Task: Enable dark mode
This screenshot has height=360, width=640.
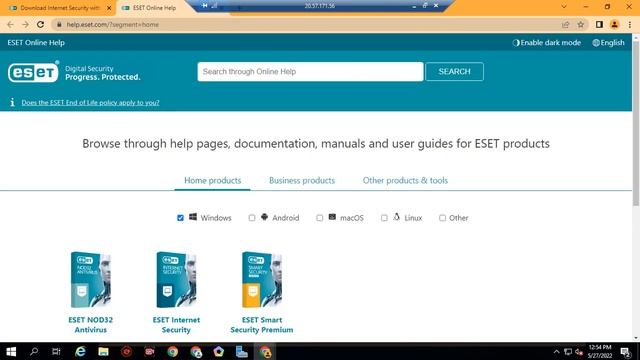Action: (x=547, y=42)
